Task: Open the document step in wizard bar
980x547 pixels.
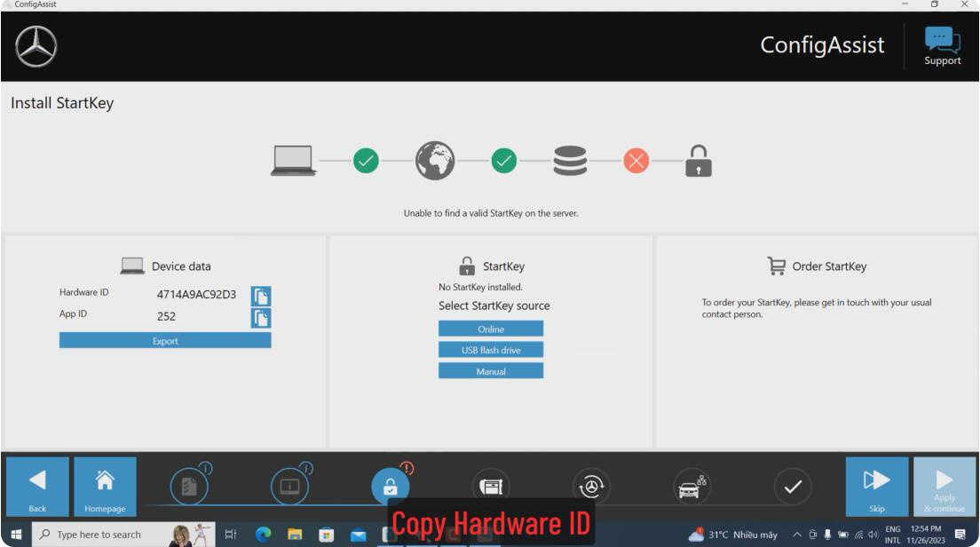Action: pyautogui.click(x=189, y=487)
